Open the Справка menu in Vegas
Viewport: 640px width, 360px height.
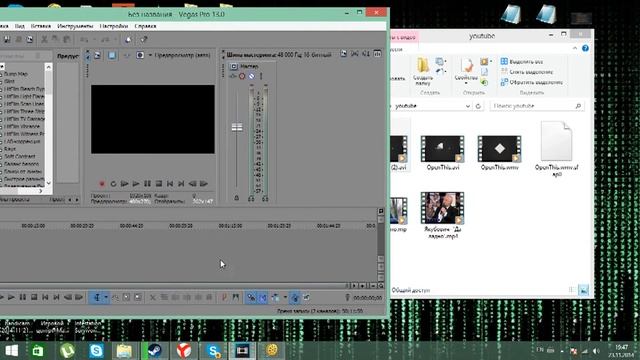coord(145,26)
